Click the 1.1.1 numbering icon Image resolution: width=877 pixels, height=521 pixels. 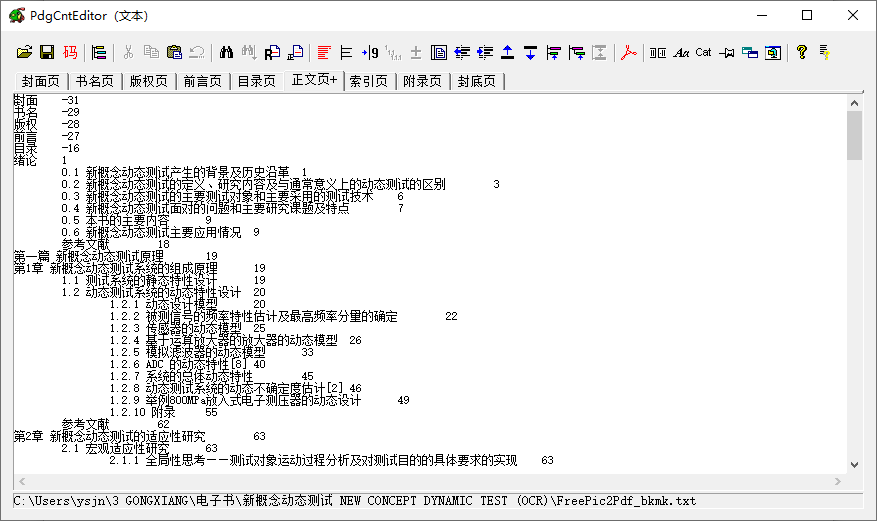point(393,53)
